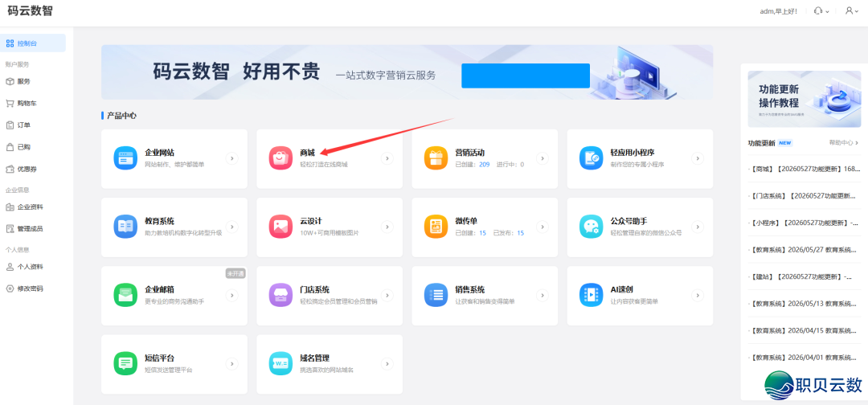Screen dimensions: 868x405
Task: Click the 已购 bag icon in sidebar
Action: (x=10, y=147)
